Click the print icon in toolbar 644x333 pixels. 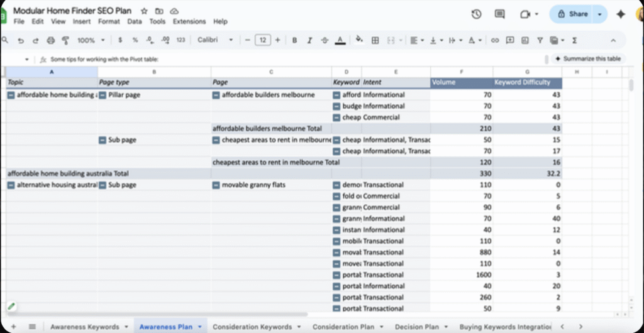(x=50, y=40)
